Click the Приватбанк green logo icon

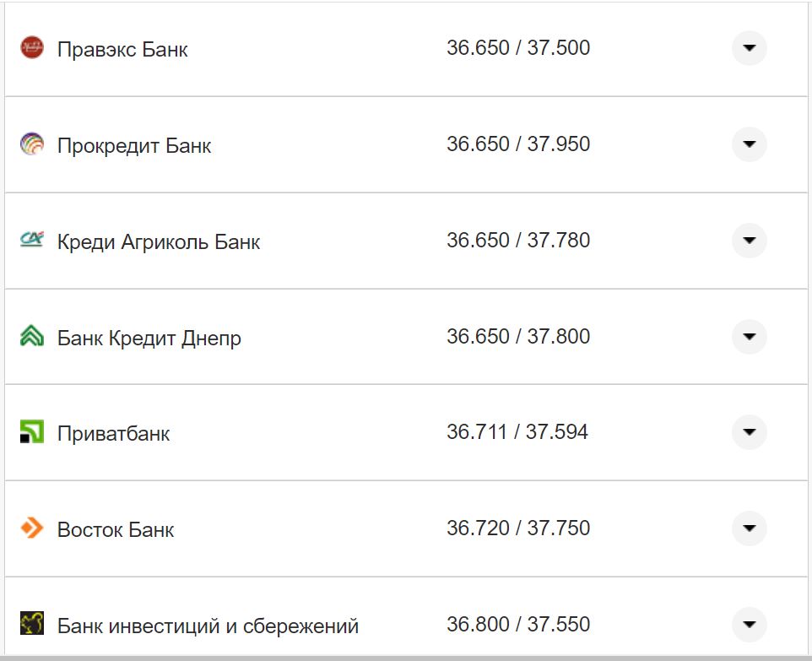32,432
